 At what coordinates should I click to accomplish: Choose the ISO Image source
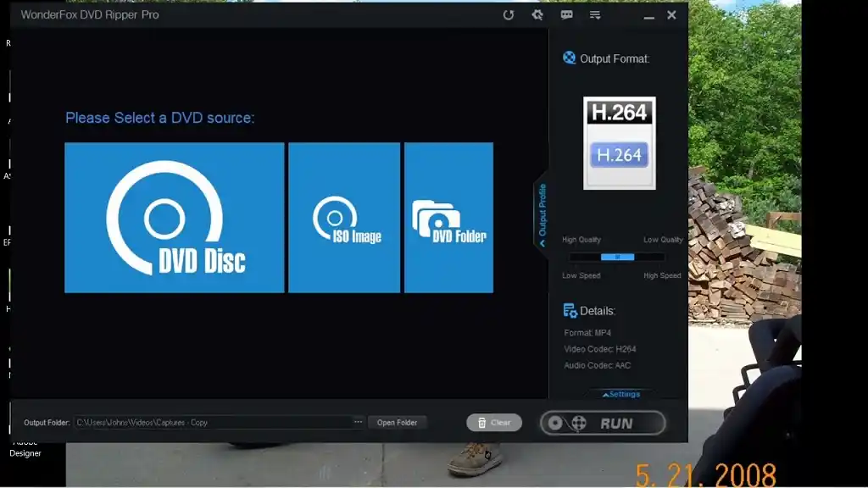[343, 217]
